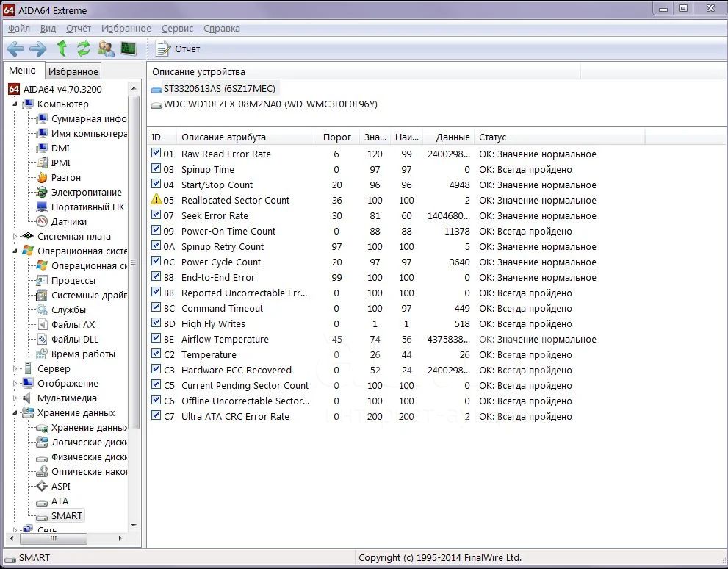Go back with the blue left arrow

15,49
